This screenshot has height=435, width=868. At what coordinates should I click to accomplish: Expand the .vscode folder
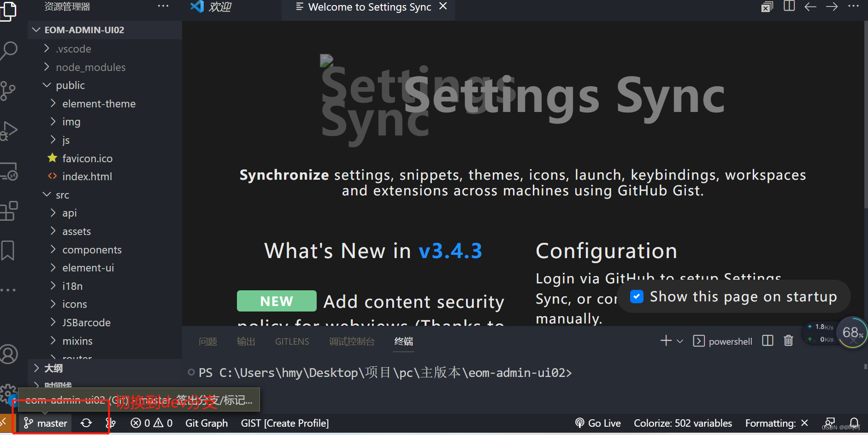point(105,49)
